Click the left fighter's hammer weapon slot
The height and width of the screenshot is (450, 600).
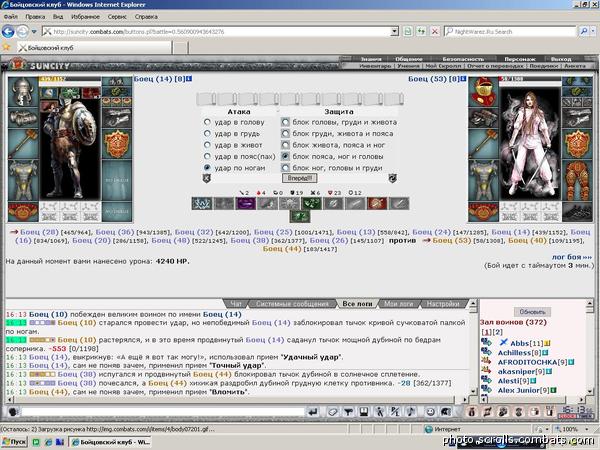[23, 144]
